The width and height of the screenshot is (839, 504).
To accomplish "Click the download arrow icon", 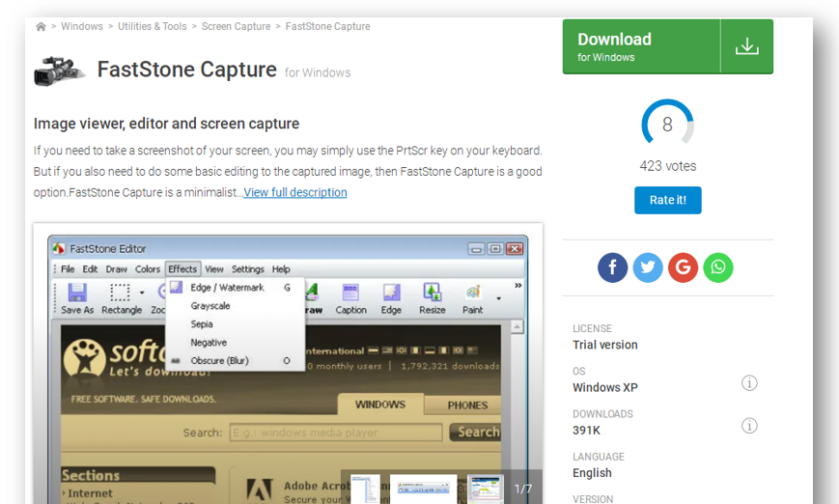I will tap(747, 46).
